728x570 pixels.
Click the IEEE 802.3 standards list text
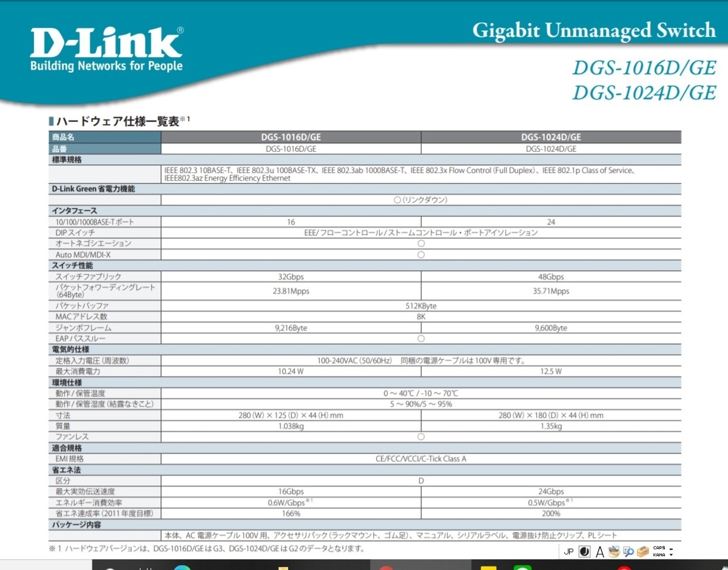400,175
